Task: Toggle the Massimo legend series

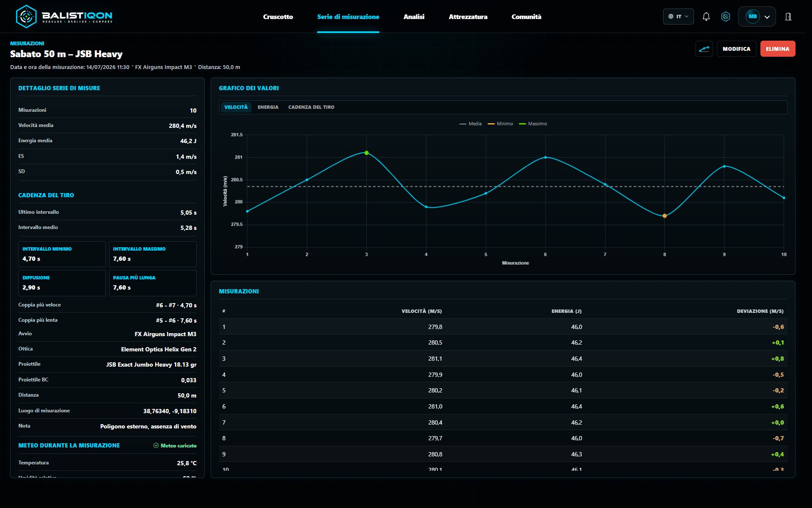Action: (x=532, y=124)
